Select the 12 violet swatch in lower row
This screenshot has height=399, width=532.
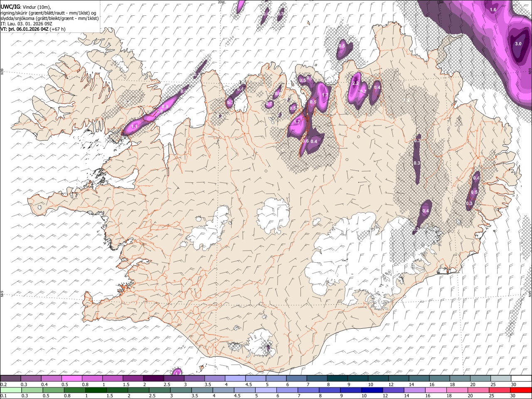(393, 390)
